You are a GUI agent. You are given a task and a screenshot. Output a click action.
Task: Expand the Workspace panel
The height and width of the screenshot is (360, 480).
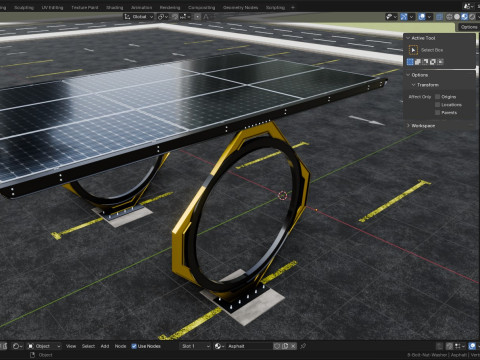[x=408, y=126]
